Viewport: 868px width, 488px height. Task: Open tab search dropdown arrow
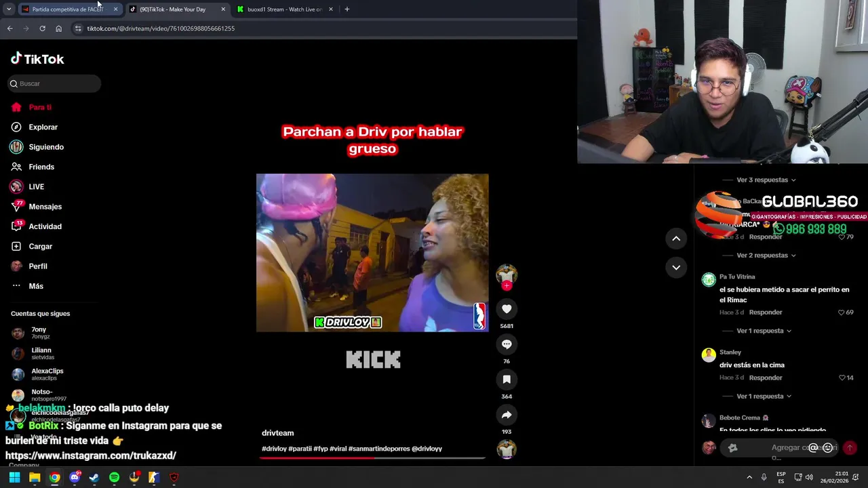coord(9,9)
